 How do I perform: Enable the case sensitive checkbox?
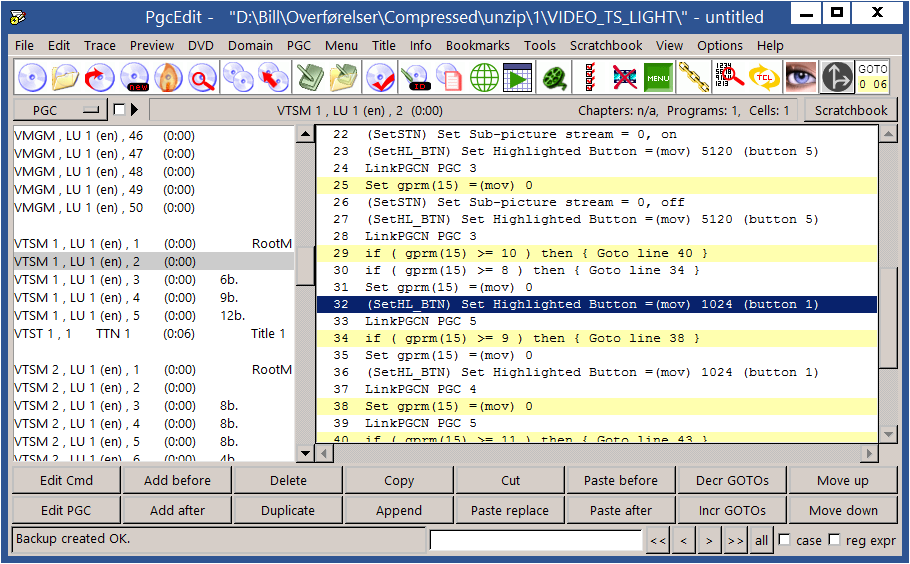click(x=784, y=540)
